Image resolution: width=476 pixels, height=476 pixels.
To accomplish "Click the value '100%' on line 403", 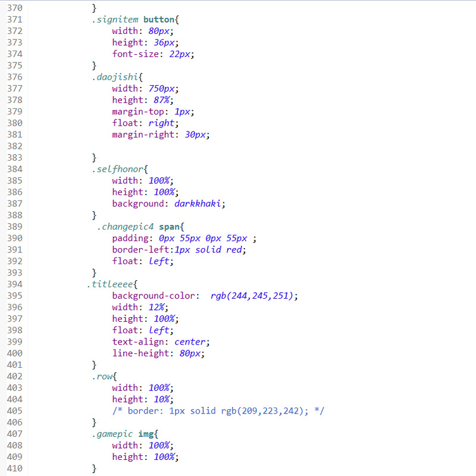I will click(x=159, y=388).
